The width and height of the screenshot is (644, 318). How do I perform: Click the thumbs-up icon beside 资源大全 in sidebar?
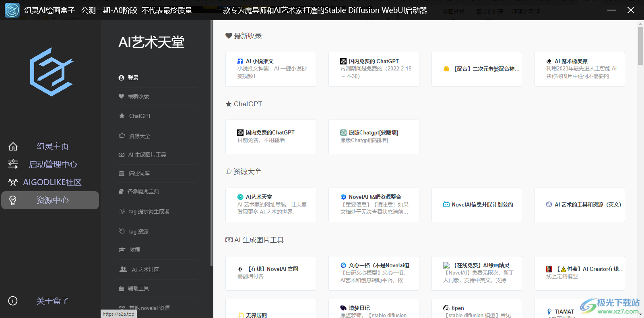click(122, 136)
